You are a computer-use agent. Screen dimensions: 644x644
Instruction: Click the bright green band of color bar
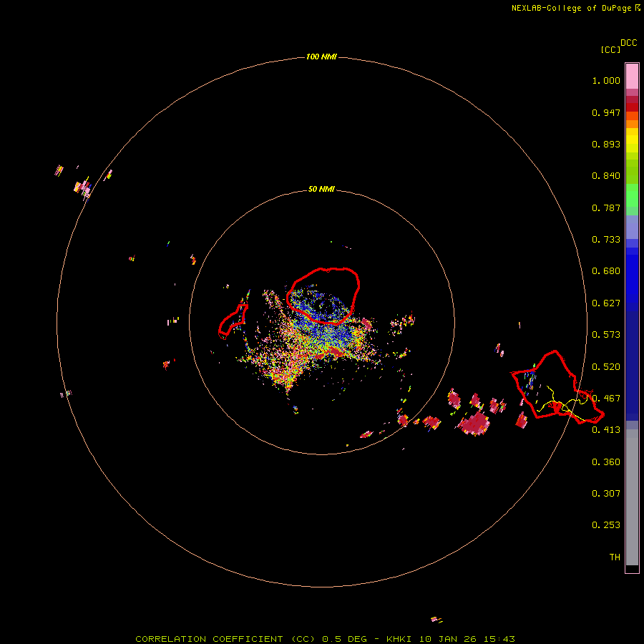point(632,195)
